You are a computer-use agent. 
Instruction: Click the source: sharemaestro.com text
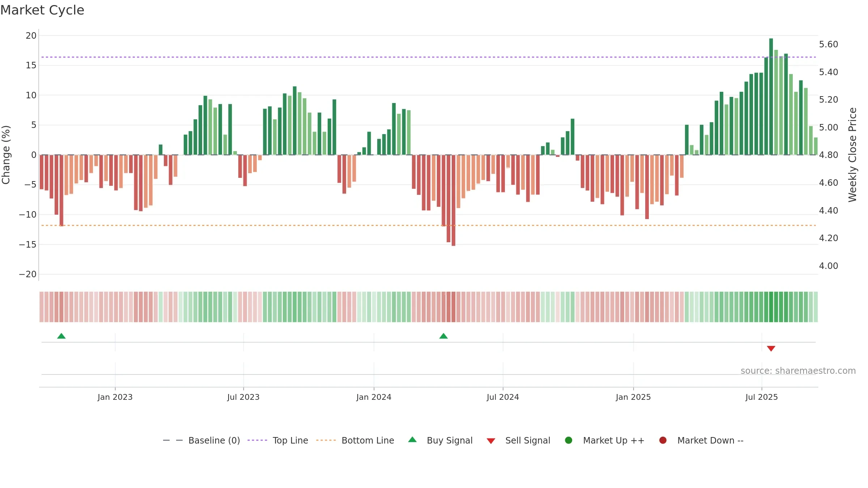tap(798, 371)
